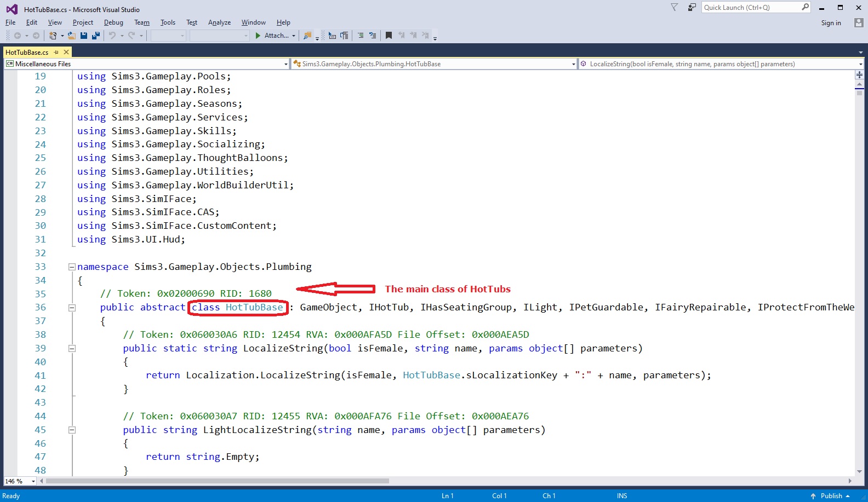The height and width of the screenshot is (502, 868).
Task: Click the Navigate Forward arrow icon
Action: pos(36,36)
